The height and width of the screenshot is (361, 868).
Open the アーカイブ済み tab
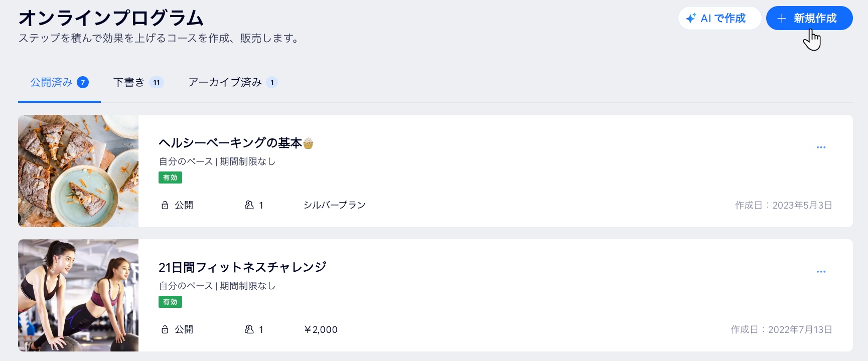pyautogui.click(x=225, y=82)
